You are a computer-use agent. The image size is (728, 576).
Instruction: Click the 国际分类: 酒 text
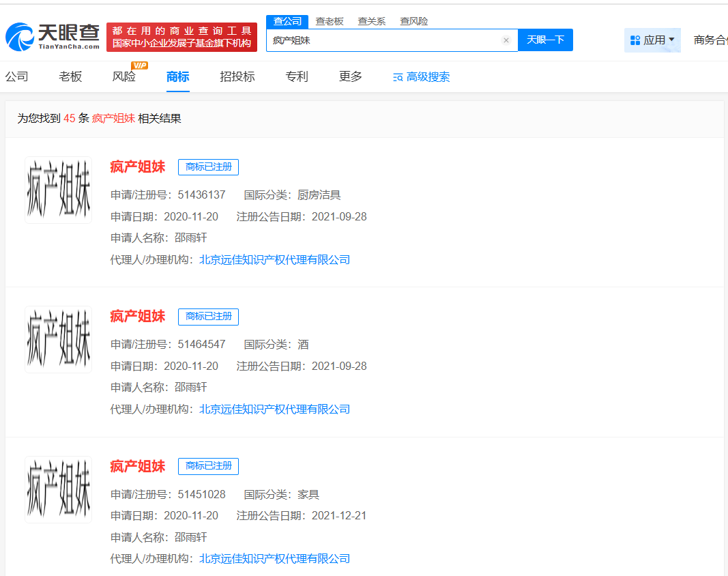pyautogui.click(x=276, y=345)
